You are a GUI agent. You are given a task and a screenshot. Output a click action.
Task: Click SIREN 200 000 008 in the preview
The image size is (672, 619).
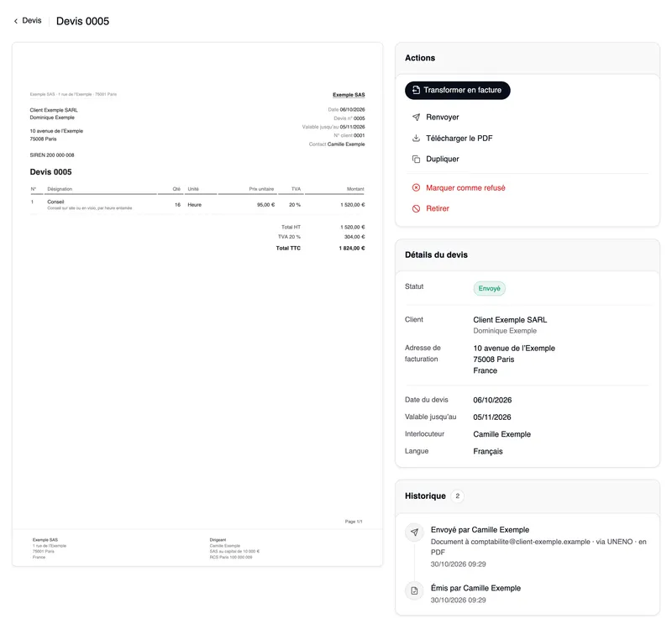52,155
